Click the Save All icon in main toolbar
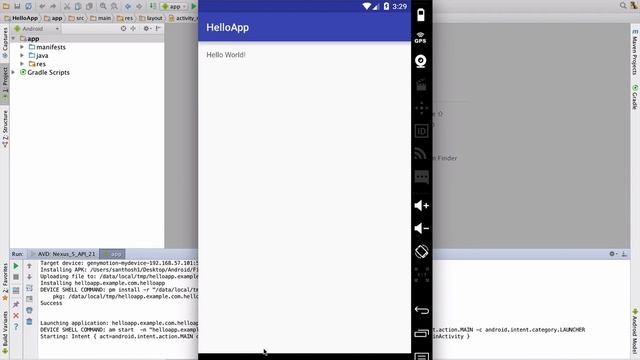 click(x=17, y=6)
